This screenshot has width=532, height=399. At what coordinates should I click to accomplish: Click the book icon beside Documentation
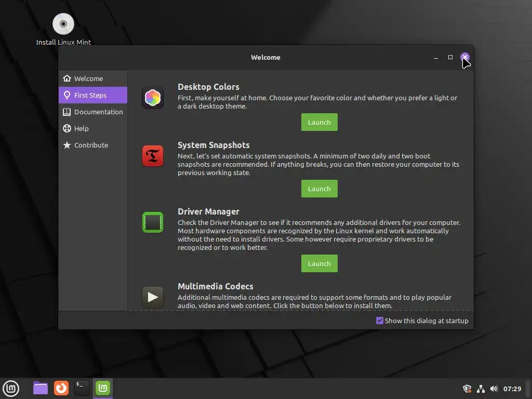[x=67, y=112]
